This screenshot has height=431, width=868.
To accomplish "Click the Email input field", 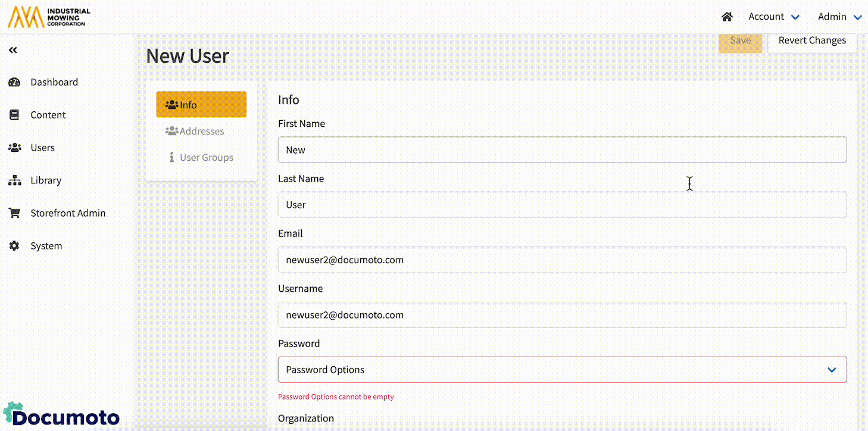I will (562, 260).
